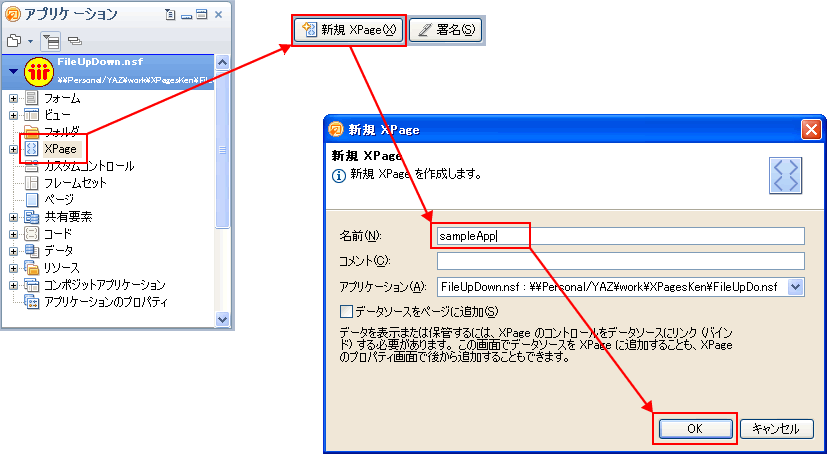Expand the データ tree node
Screen dimensions: 827x454
[14, 250]
